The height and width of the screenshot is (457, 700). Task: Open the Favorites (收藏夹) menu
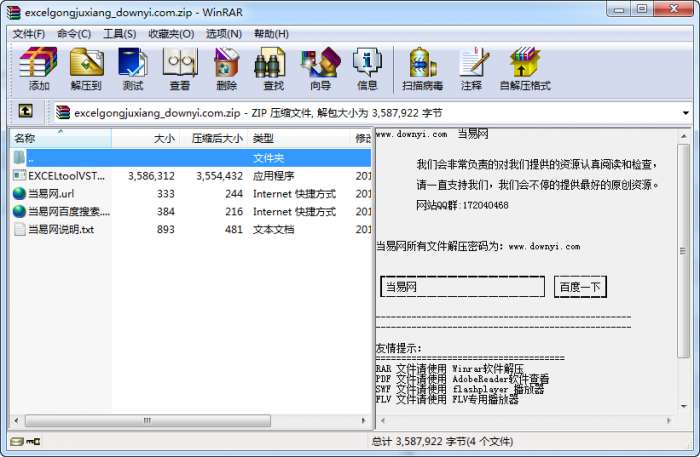click(x=171, y=34)
